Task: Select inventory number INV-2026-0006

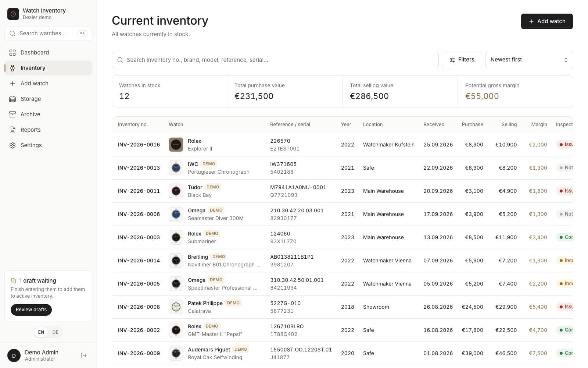Action: (139, 214)
